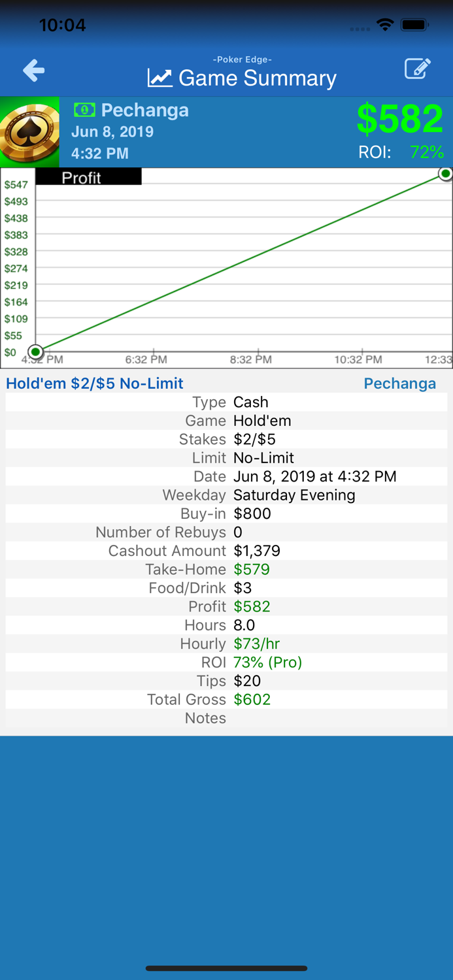Image resolution: width=453 pixels, height=980 pixels.
Task: Select the poker chip casino logo
Action: tap(29, 131)
